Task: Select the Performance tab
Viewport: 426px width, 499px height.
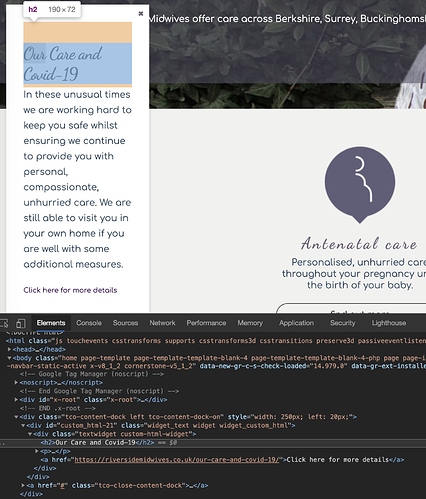Action: 206,323
